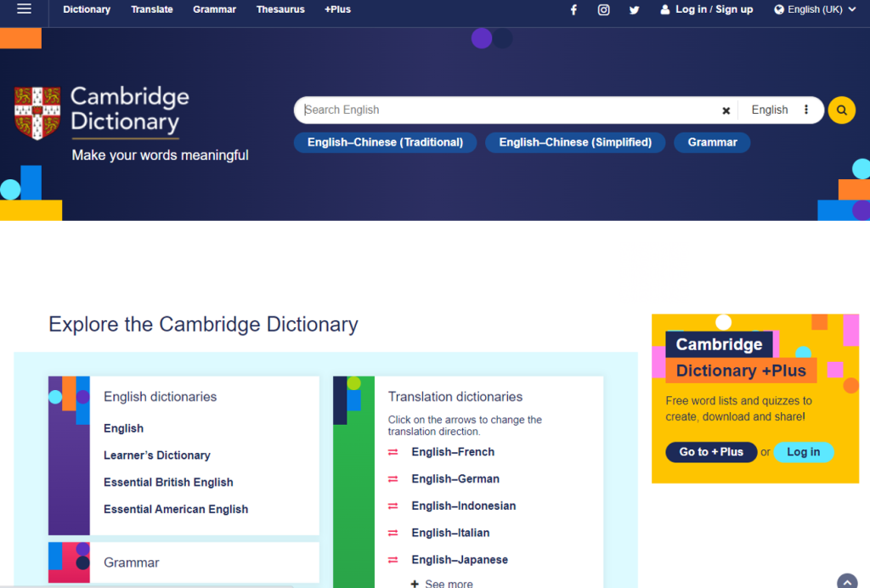Viewport: 870px width, 588px height.
Task: Open the Facebook page icon
Action: tap(573, 10)
